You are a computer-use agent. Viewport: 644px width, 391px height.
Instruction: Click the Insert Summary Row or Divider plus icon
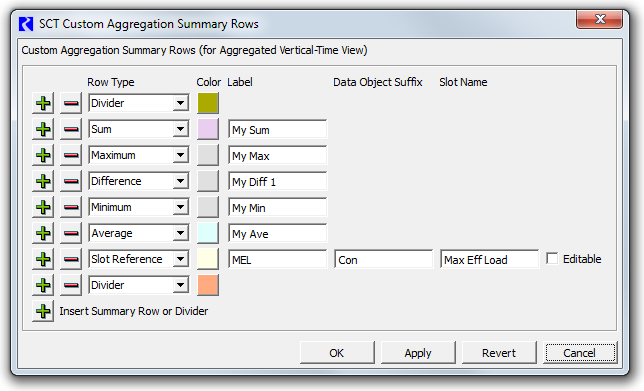(43, 311)
